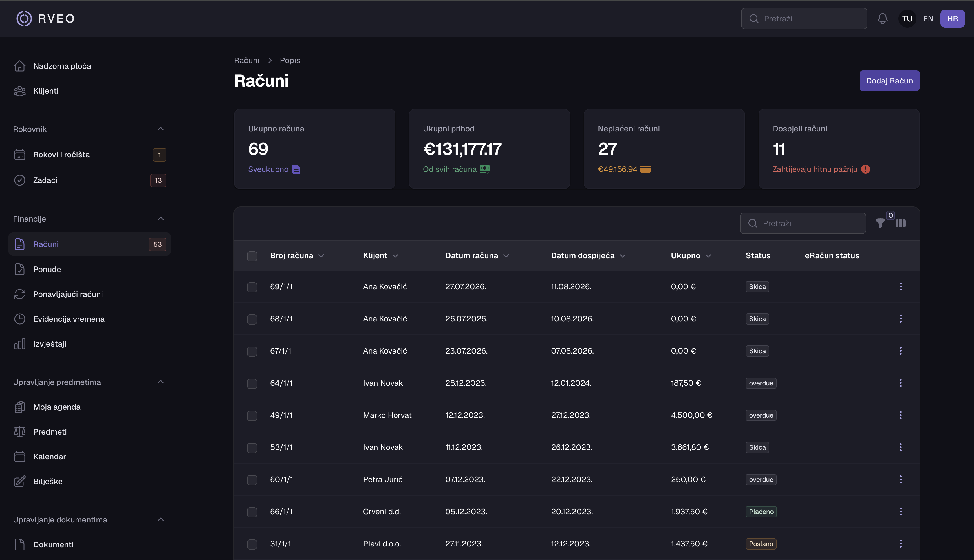Viewport: 974px width, 560px height.
Task: Sort by Broj računa column
Action: 297,256
